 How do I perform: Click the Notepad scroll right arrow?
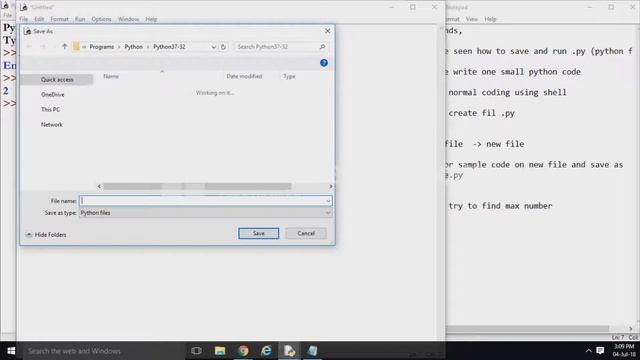click(x=631, y=329)
